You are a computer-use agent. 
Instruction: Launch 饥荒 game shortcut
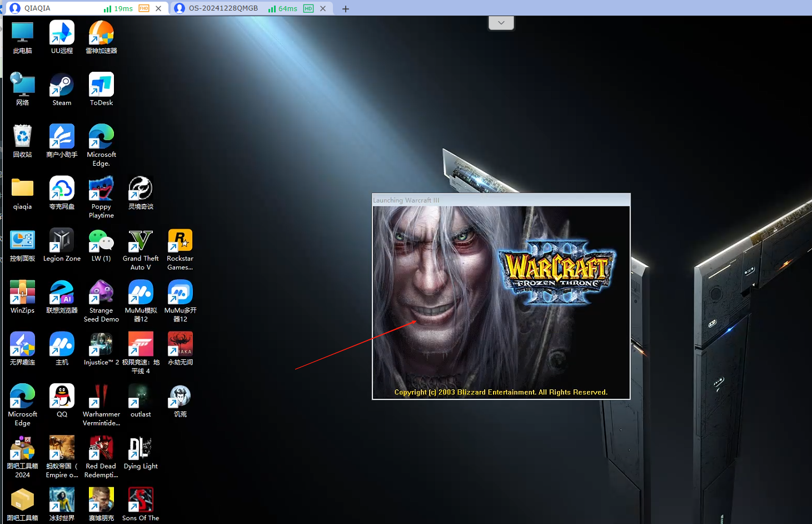point(180,401)
